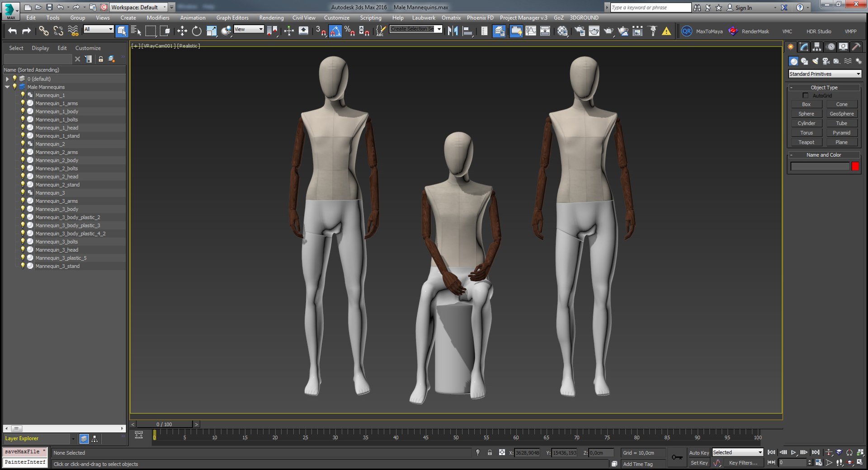Enable the AutoGrid checkbox
Screen dimensions: 868x470
point(805,95)
